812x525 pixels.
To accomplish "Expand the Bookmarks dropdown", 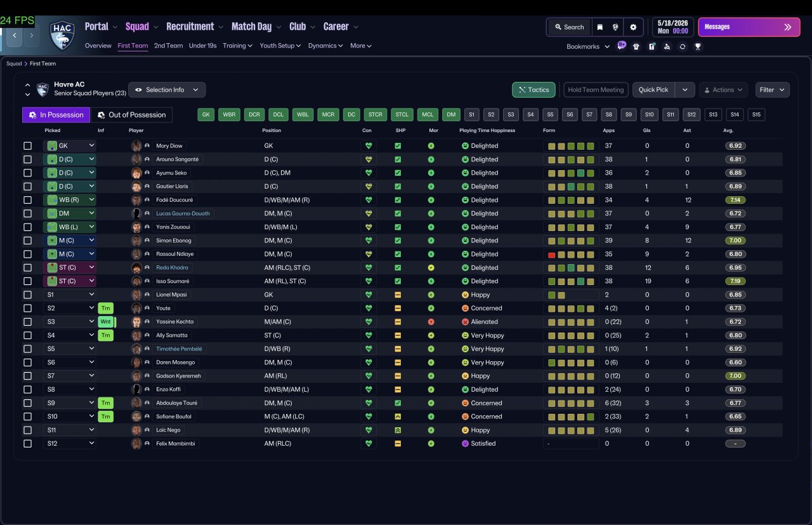I will 588,46.
